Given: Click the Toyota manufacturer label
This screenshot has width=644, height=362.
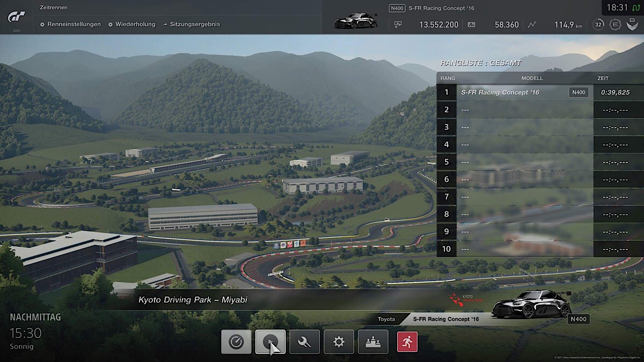Looking at the screenshot, I should 386,319.
